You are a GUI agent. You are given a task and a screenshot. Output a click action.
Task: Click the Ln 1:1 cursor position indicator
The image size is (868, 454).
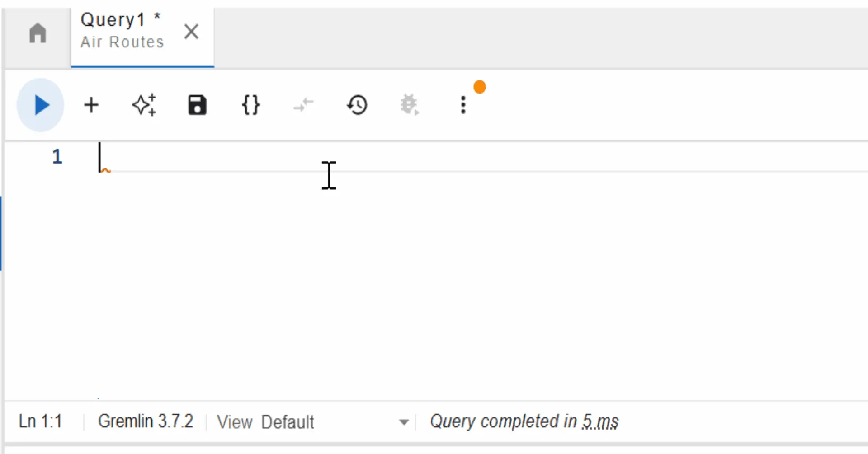(40, 421)
